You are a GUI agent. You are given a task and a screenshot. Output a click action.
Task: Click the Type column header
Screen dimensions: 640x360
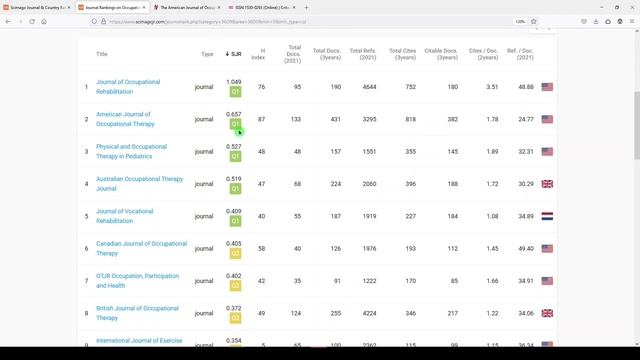(x=207, y=54)
